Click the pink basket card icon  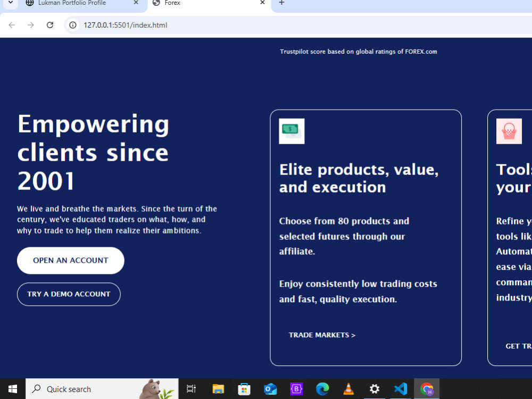[509, 131]
